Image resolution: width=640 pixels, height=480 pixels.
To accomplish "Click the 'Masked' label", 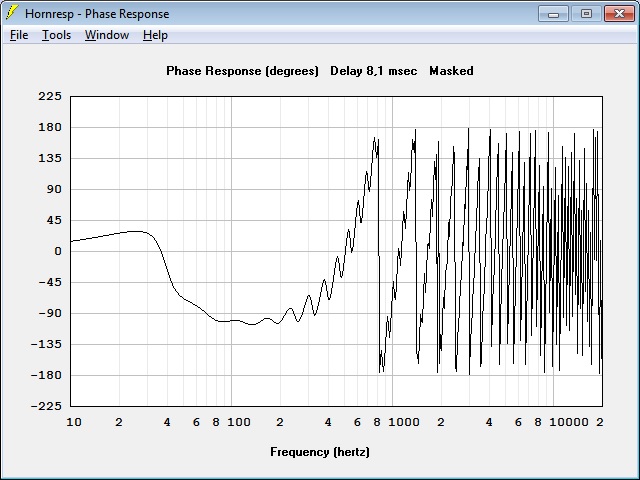I will pyautogui.click(x=451, y=71).
